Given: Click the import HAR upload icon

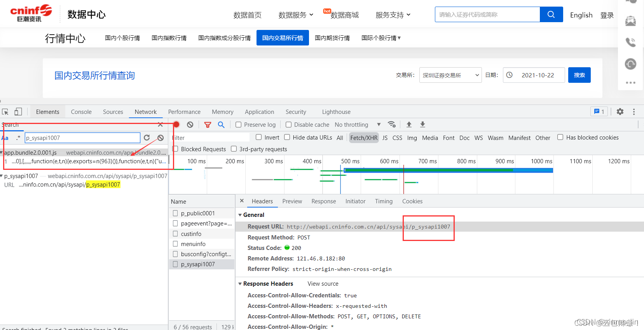Looking at the screenshot, I should coord(409,124).
